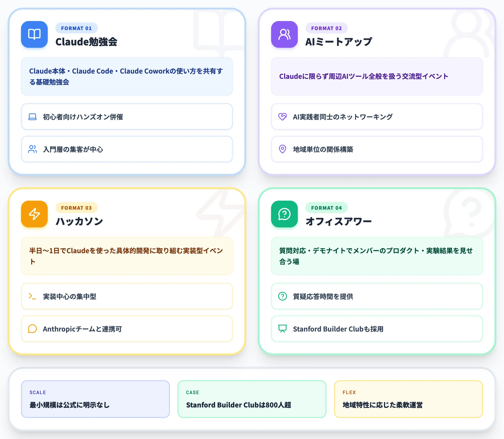Click the text Anthropicチームと連携可
The image size is (504, 439).
click(82, 329)
